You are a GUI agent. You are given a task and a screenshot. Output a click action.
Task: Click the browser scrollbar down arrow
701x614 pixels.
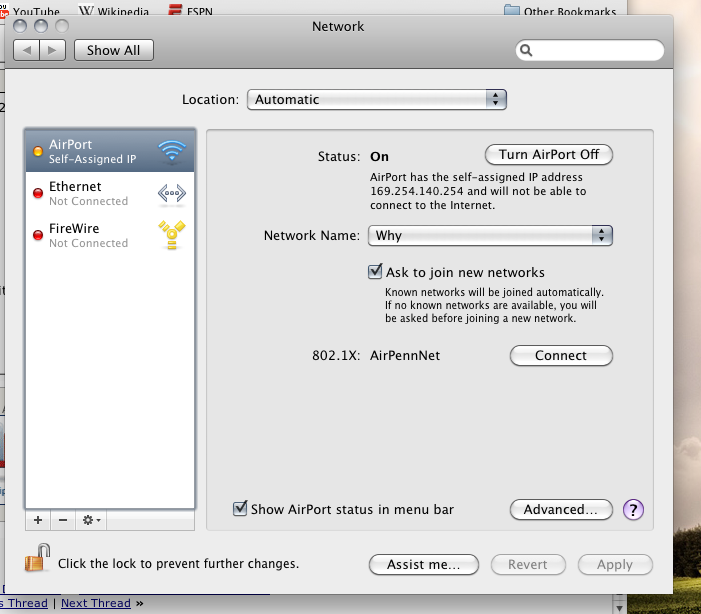point(619,608)
